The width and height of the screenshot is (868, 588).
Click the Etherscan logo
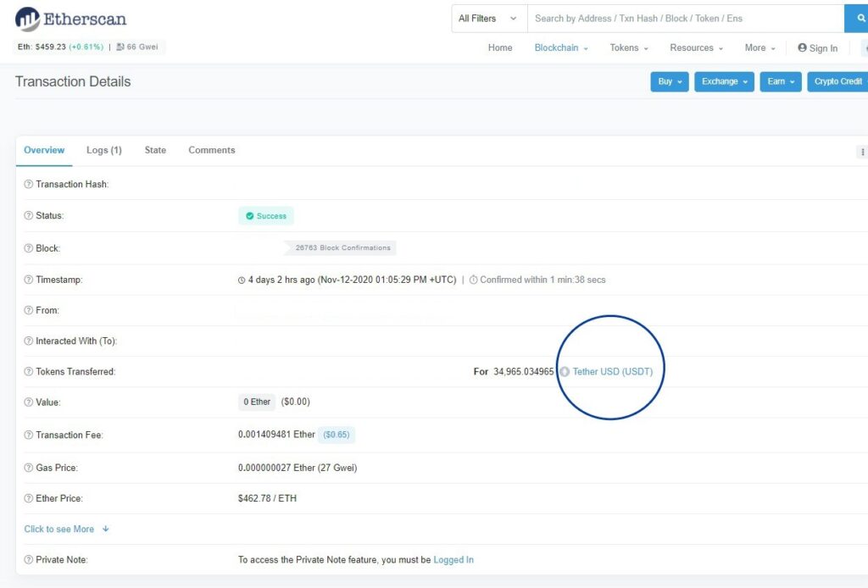pyautogui.click(x=71, y=19)
